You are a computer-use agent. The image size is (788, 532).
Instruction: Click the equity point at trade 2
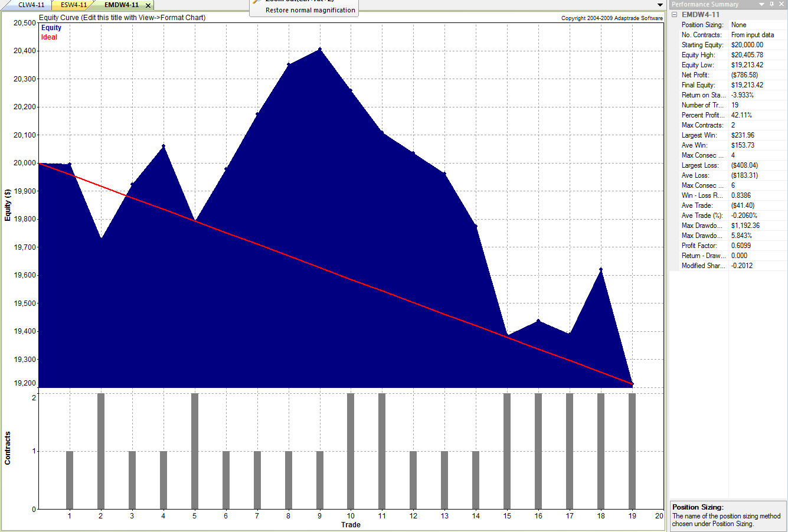tap(101, 239)
